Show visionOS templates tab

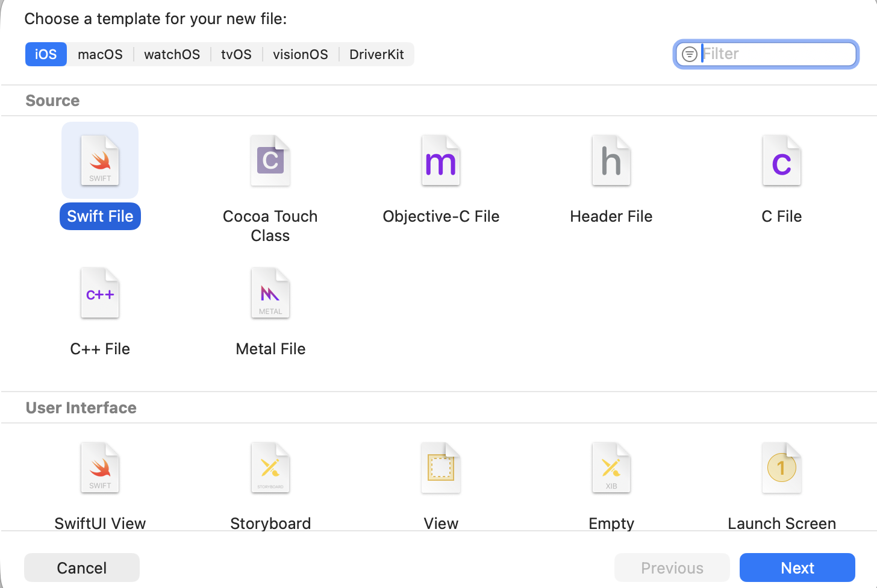(x=301, y=54)
